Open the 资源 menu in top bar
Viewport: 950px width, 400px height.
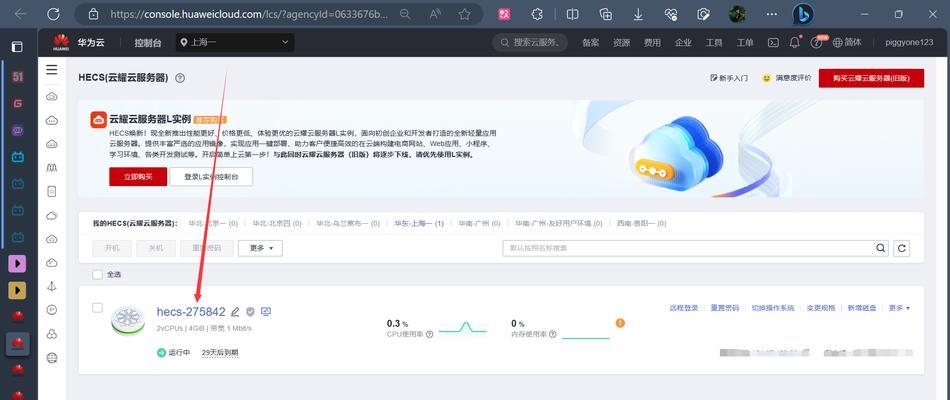coord(622,42)
